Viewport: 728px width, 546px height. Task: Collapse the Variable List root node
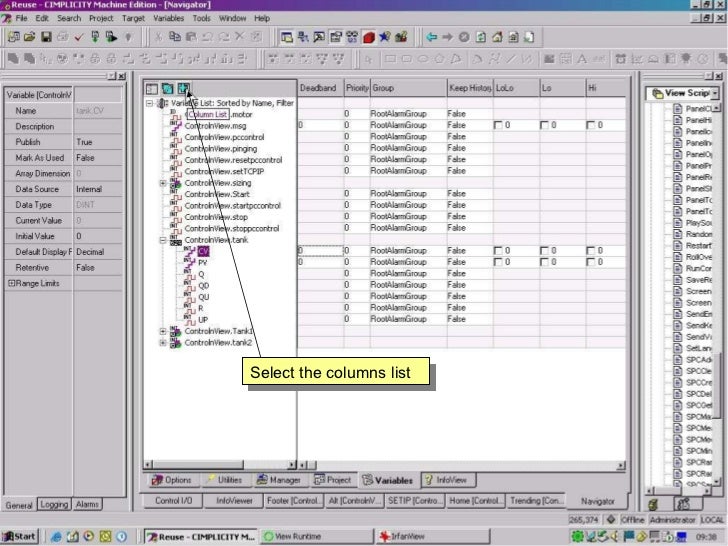point(150,103)
